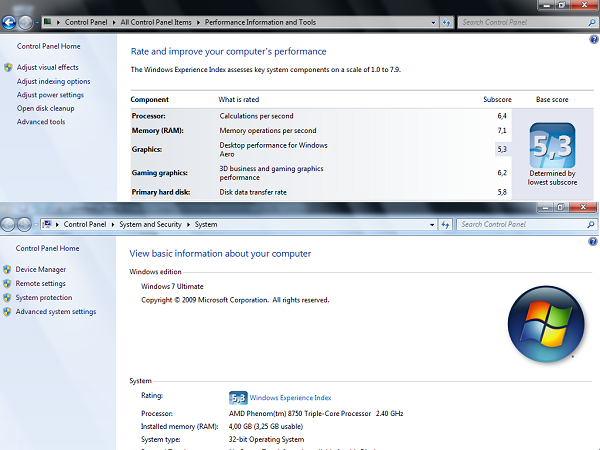The image size is (600, 450).
Task: Expand arrow before Control Panel in Performance window
Action: click(x=58, y=23)
